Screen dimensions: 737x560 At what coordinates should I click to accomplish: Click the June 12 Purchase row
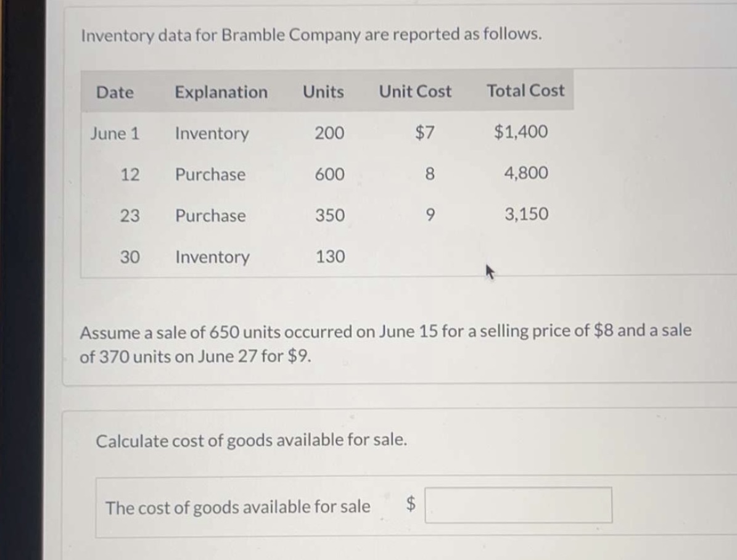pyautogui.click(x=210, y=175)
